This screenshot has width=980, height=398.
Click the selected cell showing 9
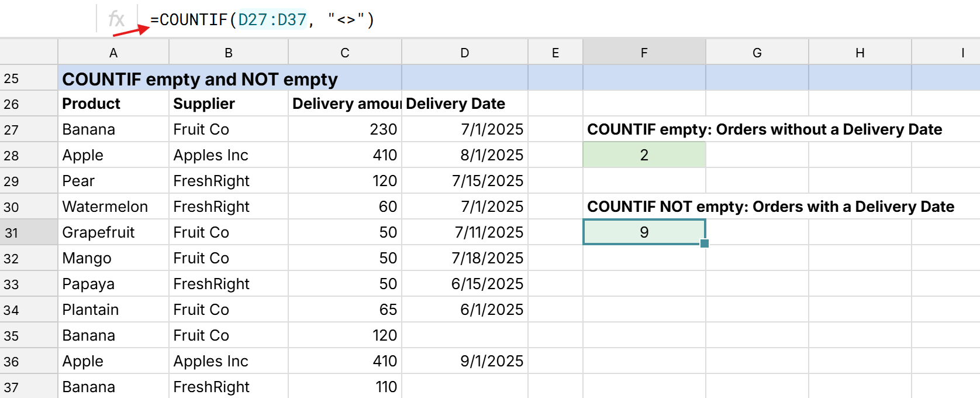click(x=644, y=232)
